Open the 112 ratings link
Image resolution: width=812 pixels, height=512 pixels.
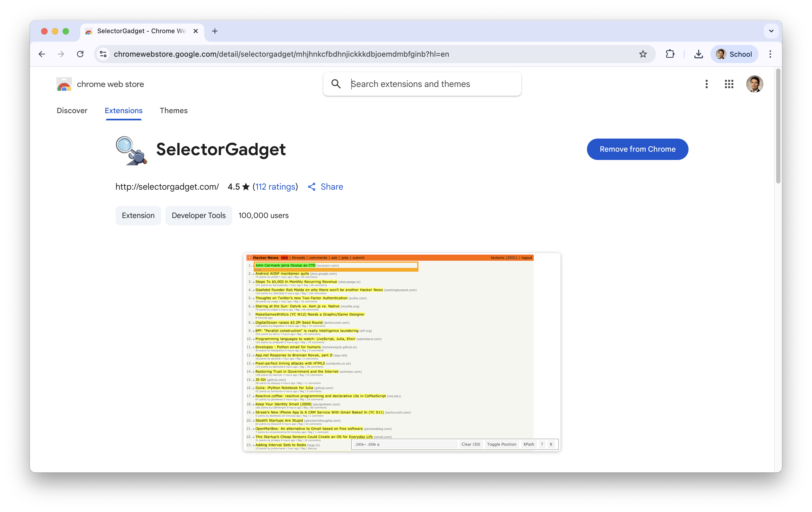coord(275,187)
